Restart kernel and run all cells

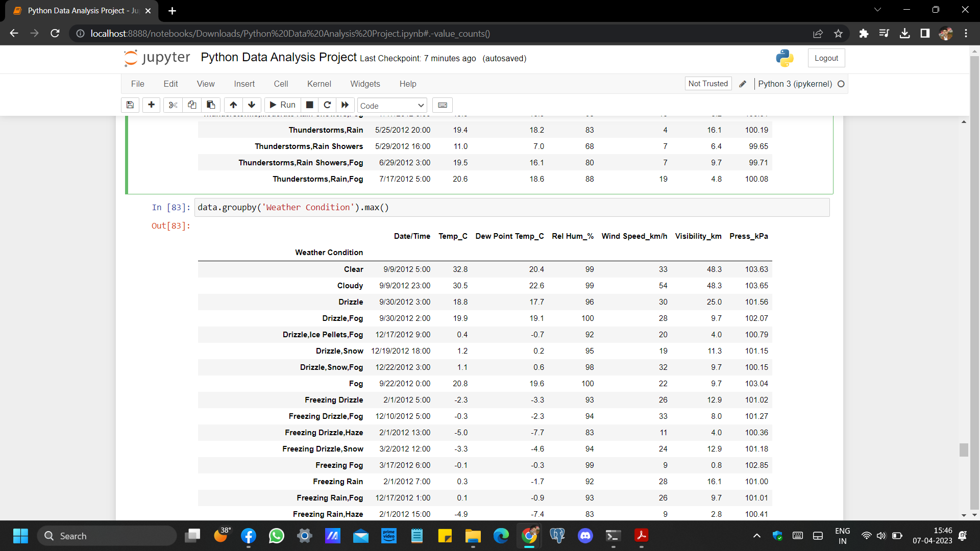pyautogui.click(x=345, y=105)
